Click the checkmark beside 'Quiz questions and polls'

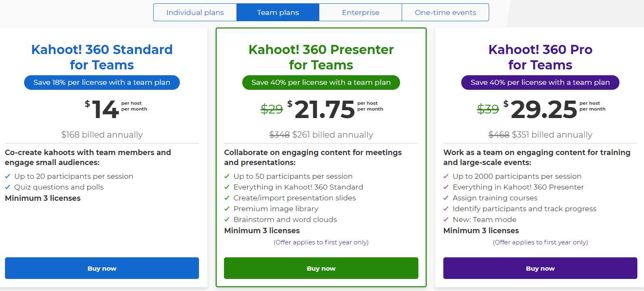pos(8,187)
